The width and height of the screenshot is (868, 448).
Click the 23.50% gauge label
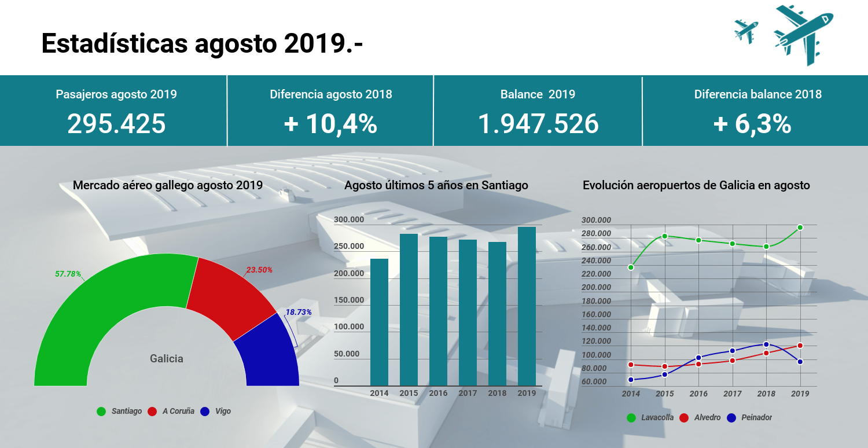tap(259, 270)
